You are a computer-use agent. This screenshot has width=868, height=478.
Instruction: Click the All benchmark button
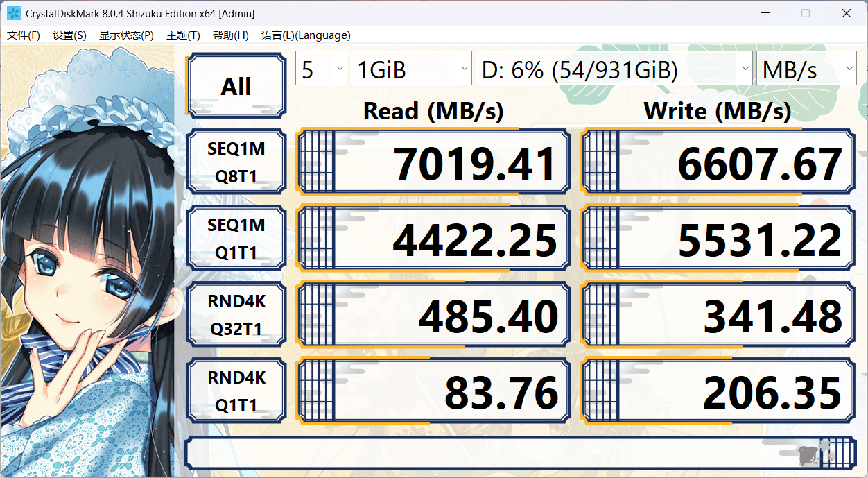point(236,86)
